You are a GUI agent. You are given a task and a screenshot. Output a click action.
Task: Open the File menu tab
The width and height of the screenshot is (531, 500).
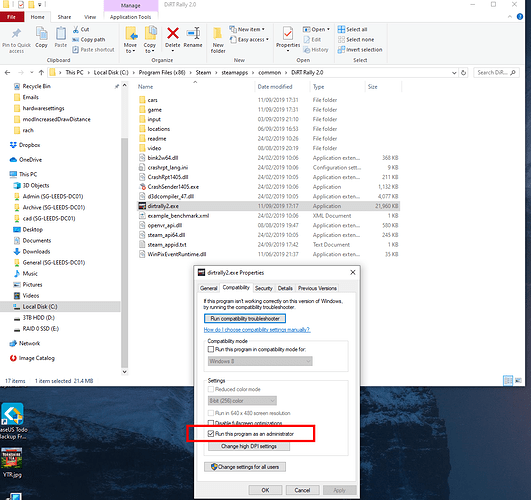[x=12, y=17]
